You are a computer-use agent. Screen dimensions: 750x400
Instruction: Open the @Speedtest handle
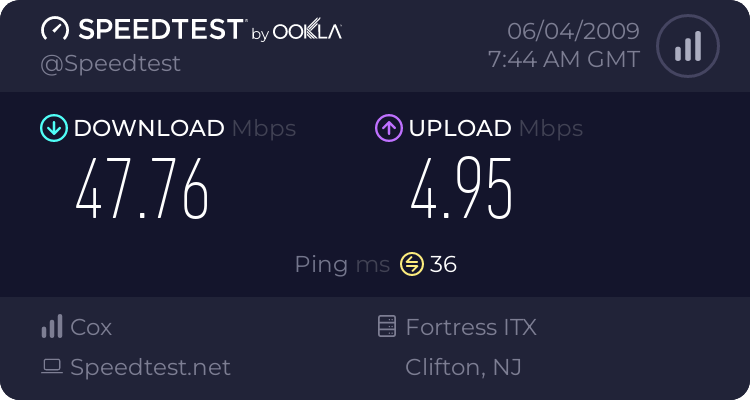pyautogui.click(x=110, y=64)
